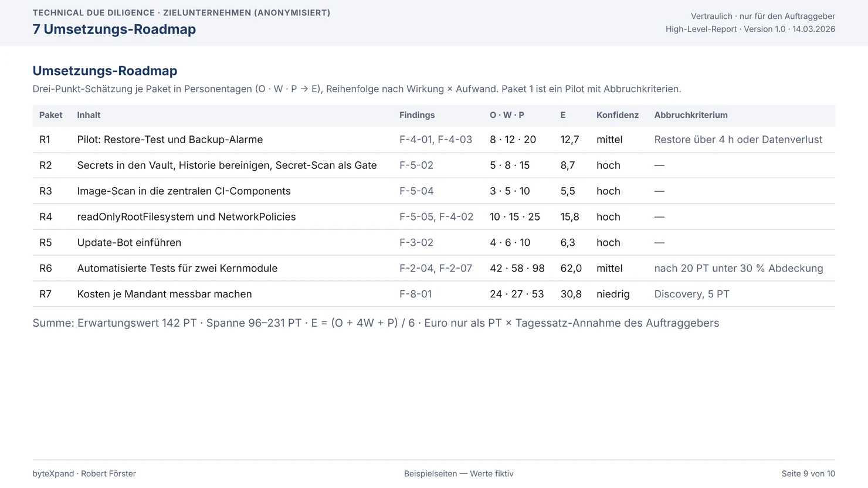Click finding 'F-8-01'
The height and width of the screenshot is (488, 868).
coord(416,294)
